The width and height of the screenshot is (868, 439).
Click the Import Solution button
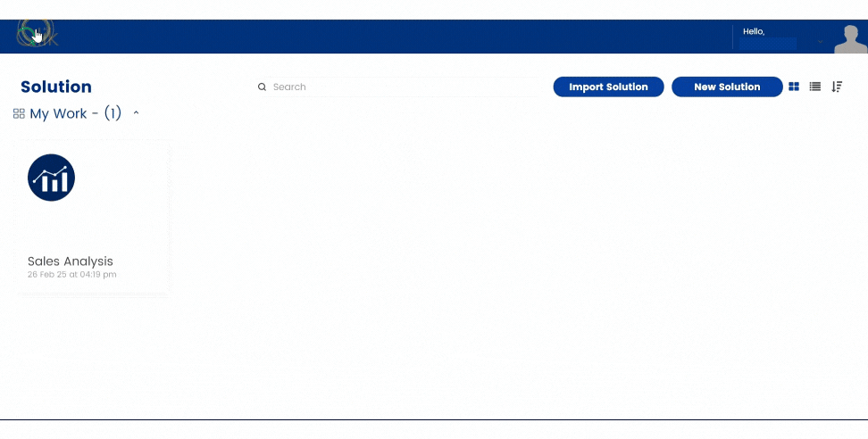[608, 87]
